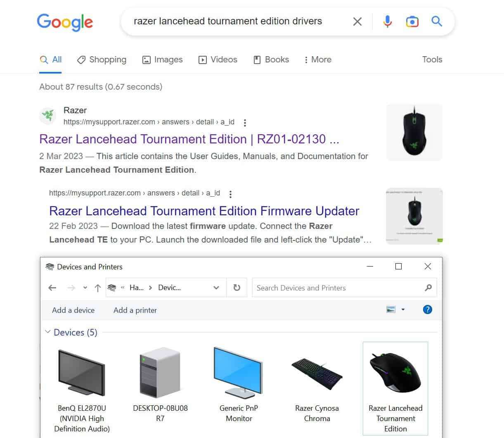Open Google Lens image search camera icon
The image size is (504, 438).
pos(412,21)
